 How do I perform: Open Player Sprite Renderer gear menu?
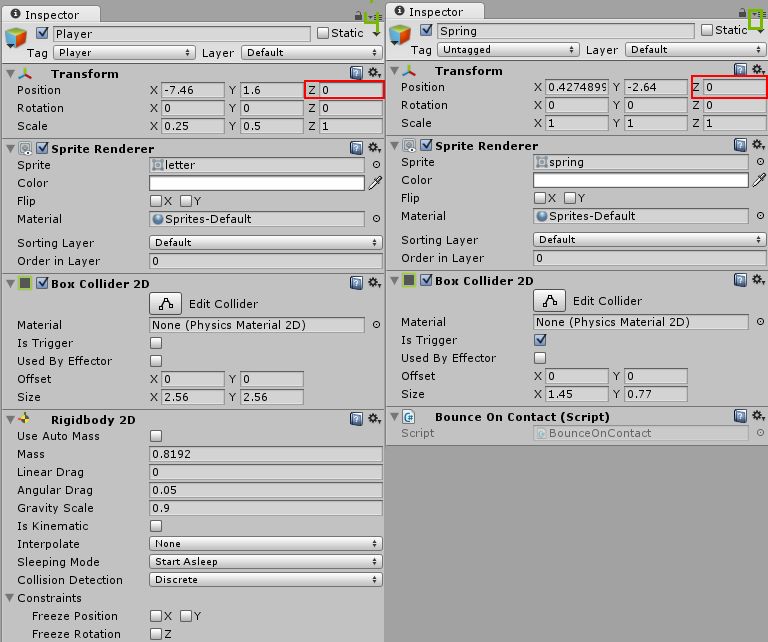pos(374,147)
